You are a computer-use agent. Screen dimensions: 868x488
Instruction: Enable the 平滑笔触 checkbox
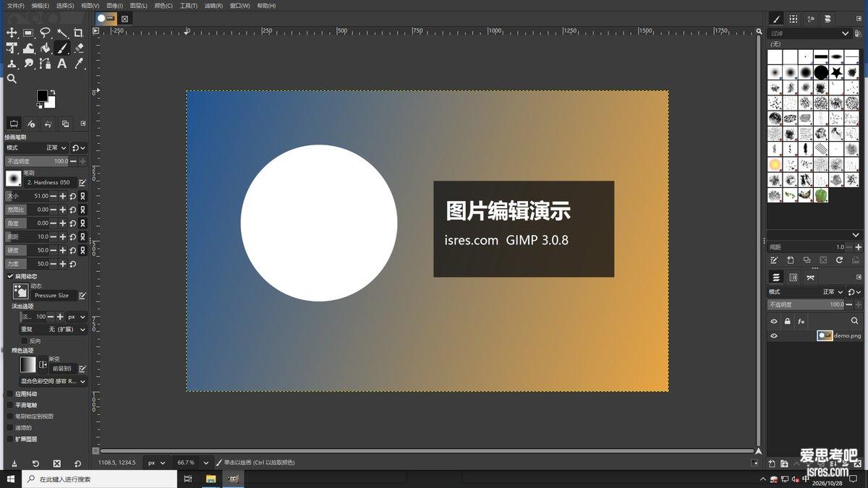(10, 405)
